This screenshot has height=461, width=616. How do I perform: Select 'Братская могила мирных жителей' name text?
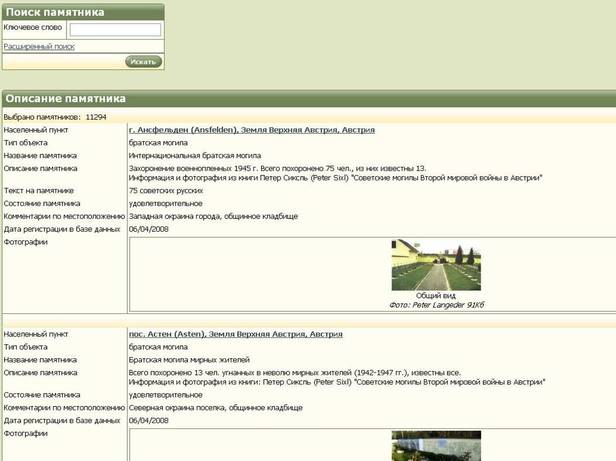189,360
